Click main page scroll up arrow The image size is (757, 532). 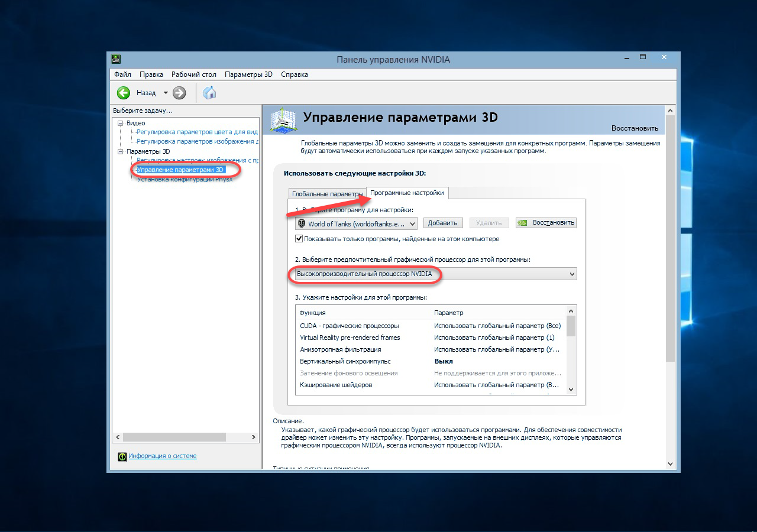(x=670, y=111)
